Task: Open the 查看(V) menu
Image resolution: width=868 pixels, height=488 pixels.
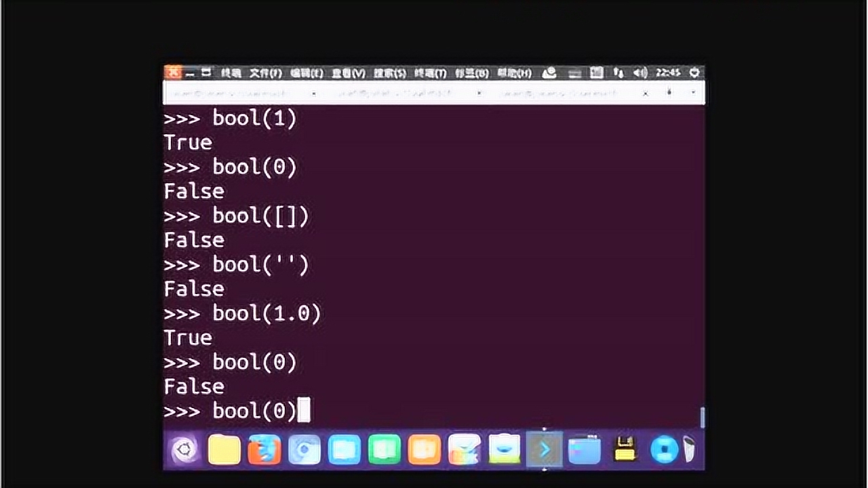Action: (349, 73)
